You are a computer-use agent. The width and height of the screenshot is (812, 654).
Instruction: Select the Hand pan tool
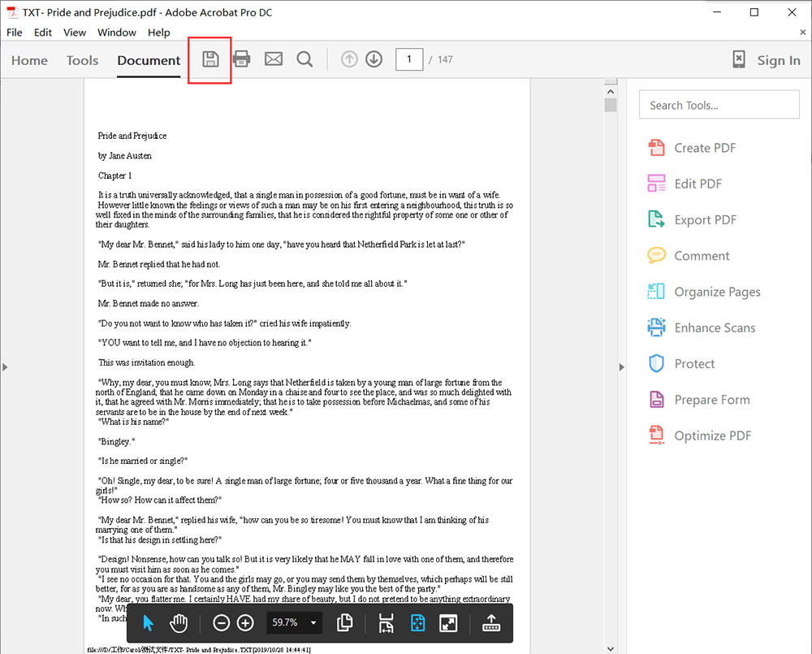(x=179, y=623)
